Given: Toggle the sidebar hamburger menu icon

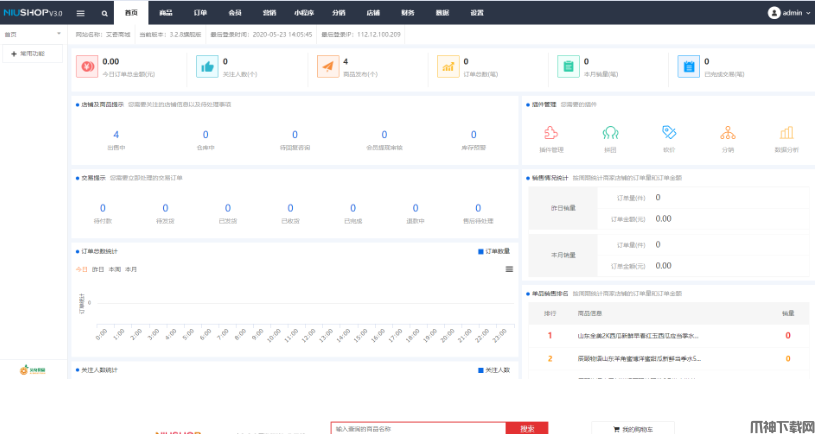Looking at the screenshot, I should pyautogui.click(x=81, y=13).
